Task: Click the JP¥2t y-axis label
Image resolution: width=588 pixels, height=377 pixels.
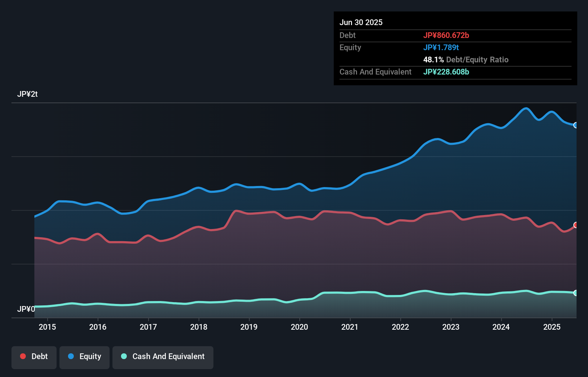Action: (28, 94)
